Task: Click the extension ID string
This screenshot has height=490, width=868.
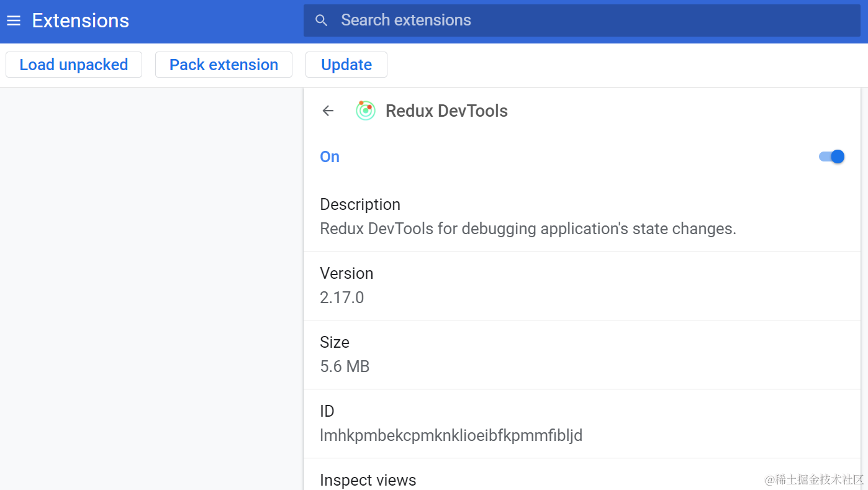Action: [x=451, y=435]
